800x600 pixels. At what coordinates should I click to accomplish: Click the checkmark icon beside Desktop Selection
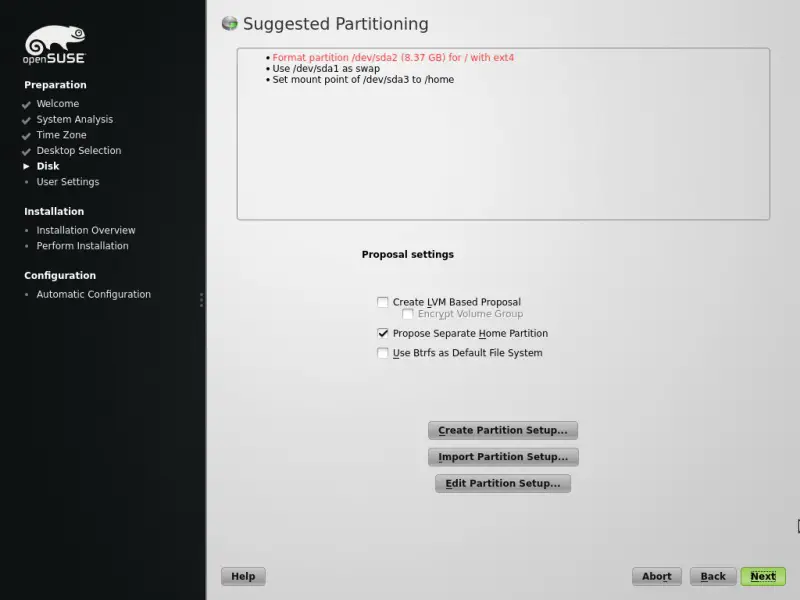(x=26, y=152)
